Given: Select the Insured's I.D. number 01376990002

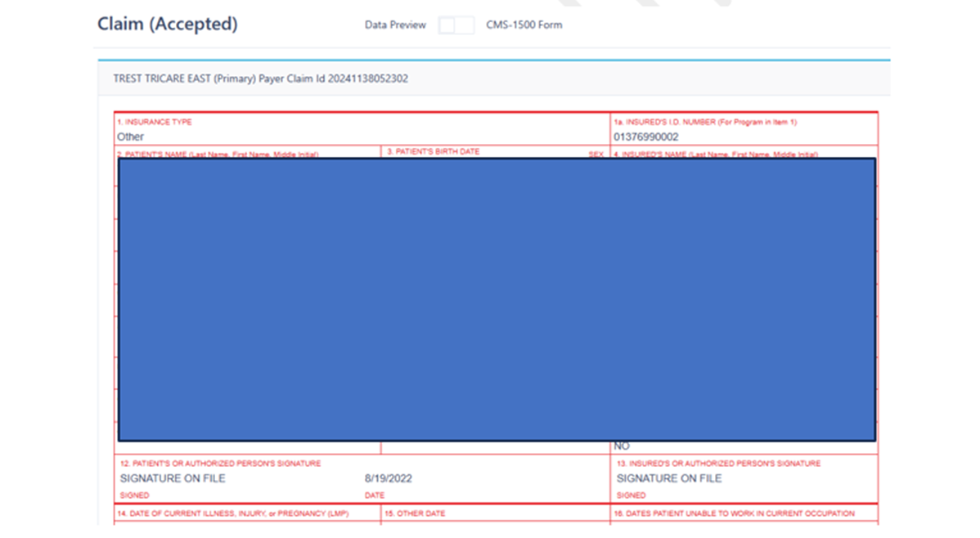Looking at the screenshot, I should point(646,137).
